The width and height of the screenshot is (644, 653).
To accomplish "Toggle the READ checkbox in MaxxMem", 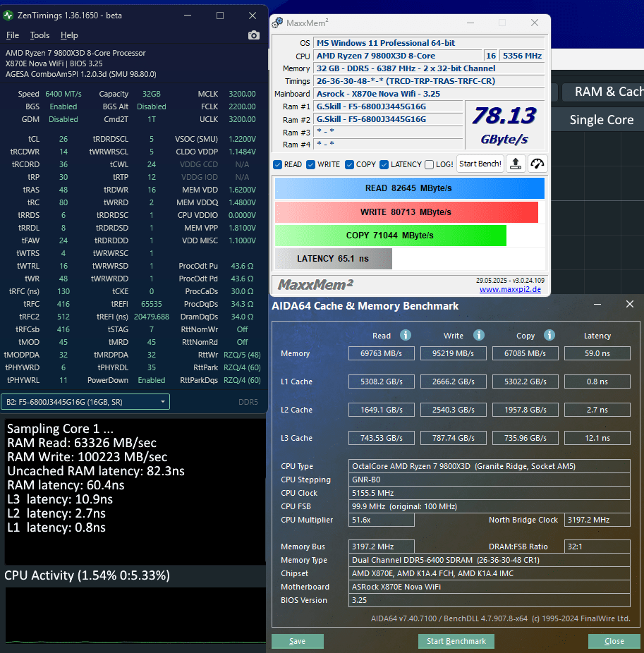I will coord(278,164).
